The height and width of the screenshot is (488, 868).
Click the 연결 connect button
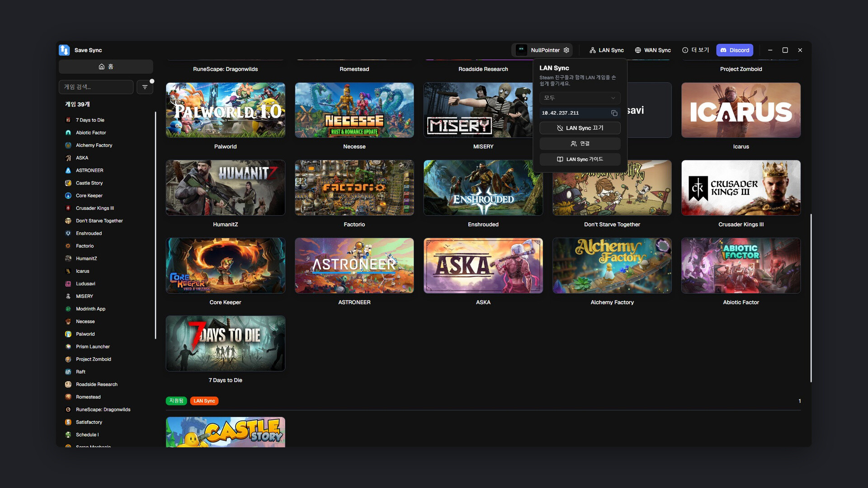click(580, 144)
